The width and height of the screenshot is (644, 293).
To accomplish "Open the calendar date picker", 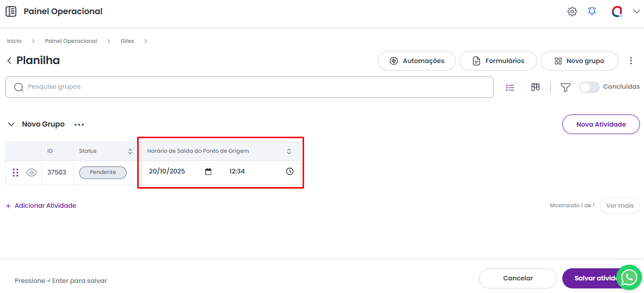I will tap(208, 171).
